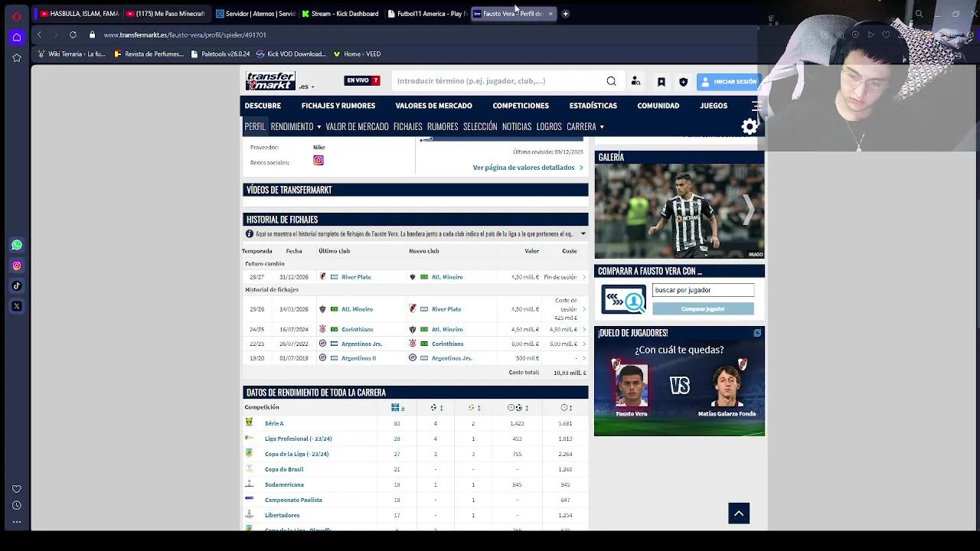Switch to the Stream - Kick Dashboard tab
This screenshot has height=551, width=980.
[x=341, y=14]
